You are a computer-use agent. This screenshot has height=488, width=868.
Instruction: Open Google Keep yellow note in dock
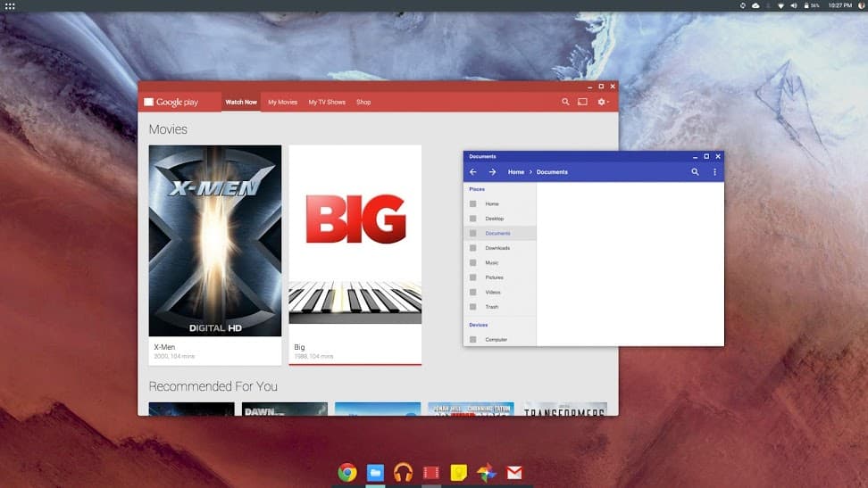coord(459,473)
